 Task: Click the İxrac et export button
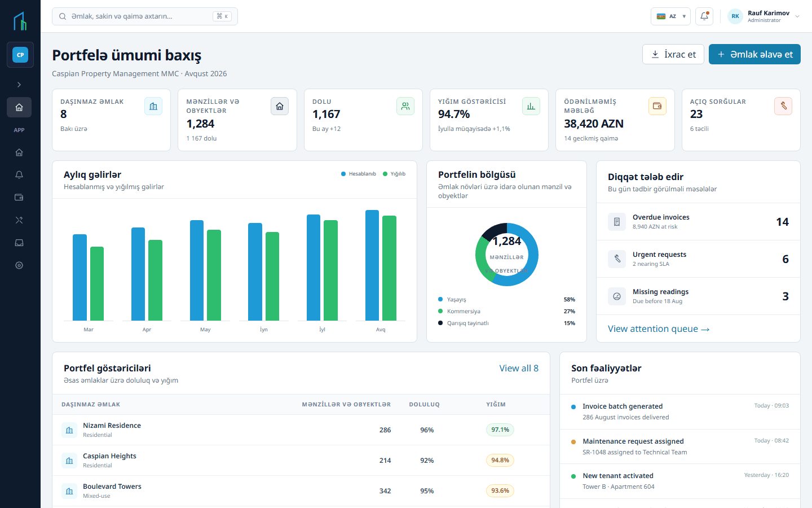673,54
